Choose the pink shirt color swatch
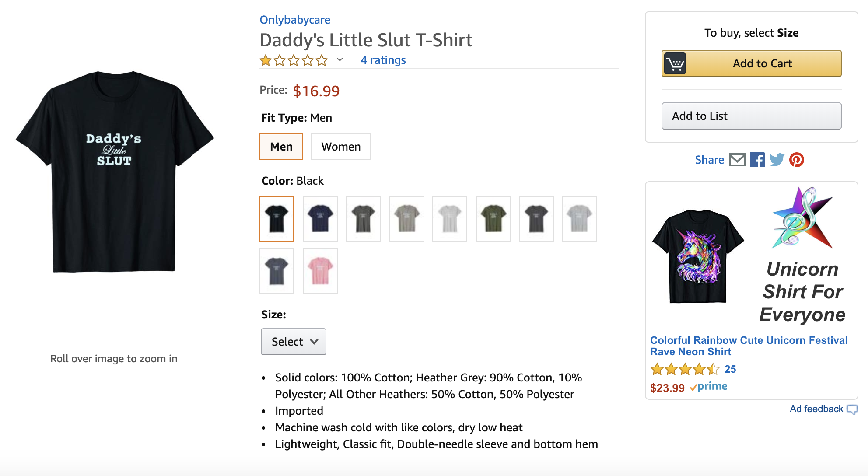 click(x=320, y=271)
